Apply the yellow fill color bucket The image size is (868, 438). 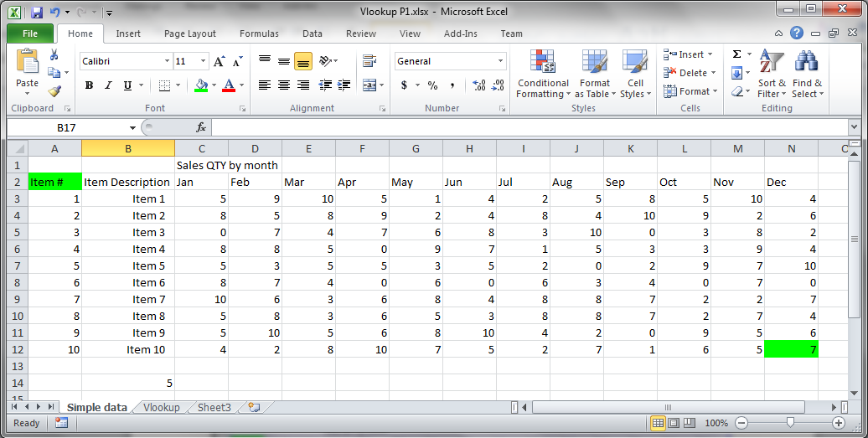tap(200, 85)
